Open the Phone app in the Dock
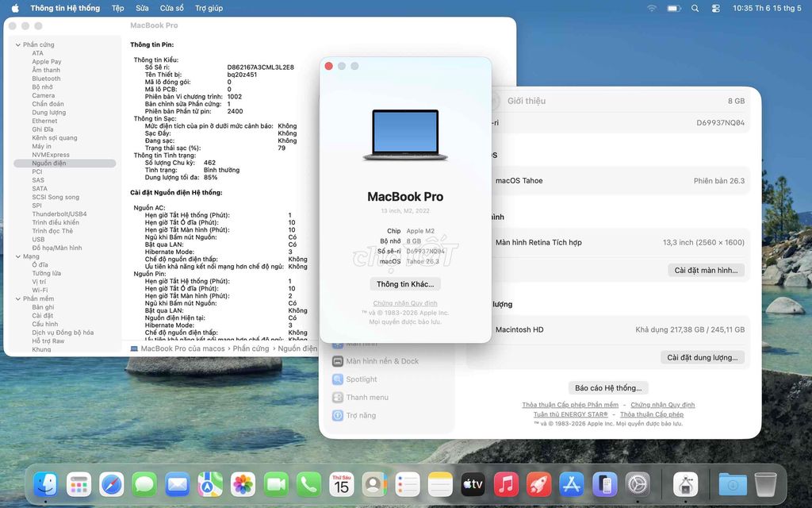812x508 pixels. 308,485
